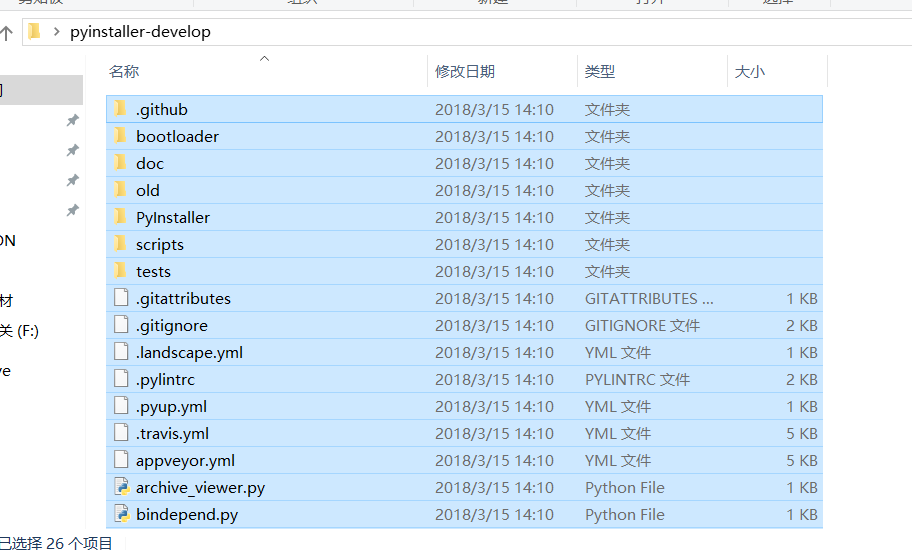This screenshot has height=552, width=912.
Task: Click the .gitattributes file icon
Action: point(121,298)
